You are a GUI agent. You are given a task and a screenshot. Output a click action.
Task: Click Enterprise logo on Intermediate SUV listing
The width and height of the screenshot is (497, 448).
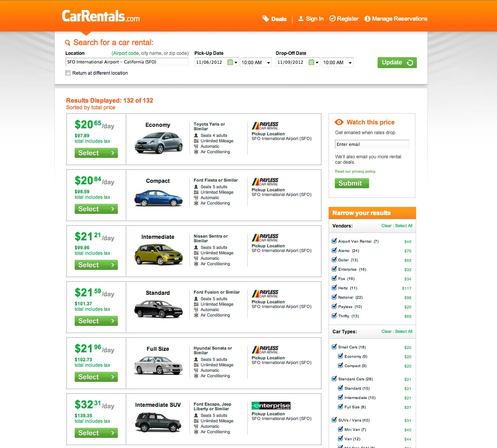[271, 406]
